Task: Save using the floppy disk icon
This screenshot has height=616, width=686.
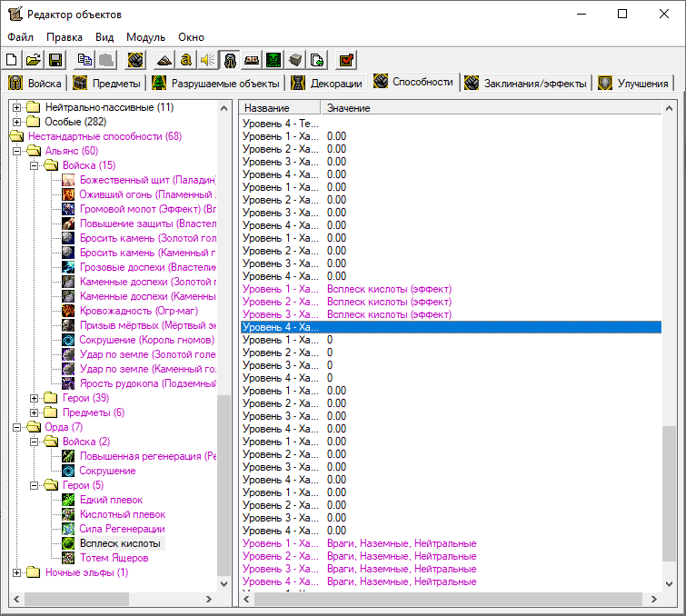Action: pyautogui.click(x=55, y=60)
